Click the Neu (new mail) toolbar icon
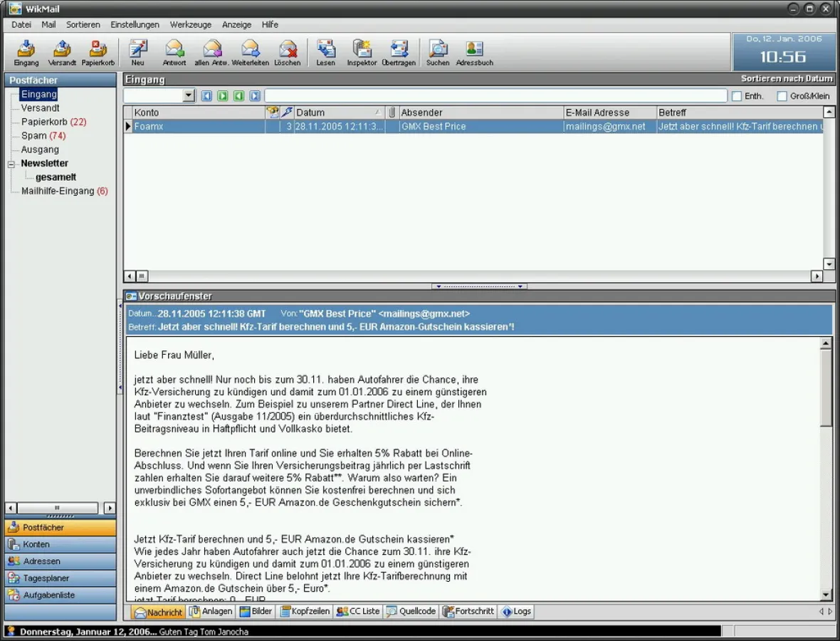840x641 pixels. click(137, 50)
